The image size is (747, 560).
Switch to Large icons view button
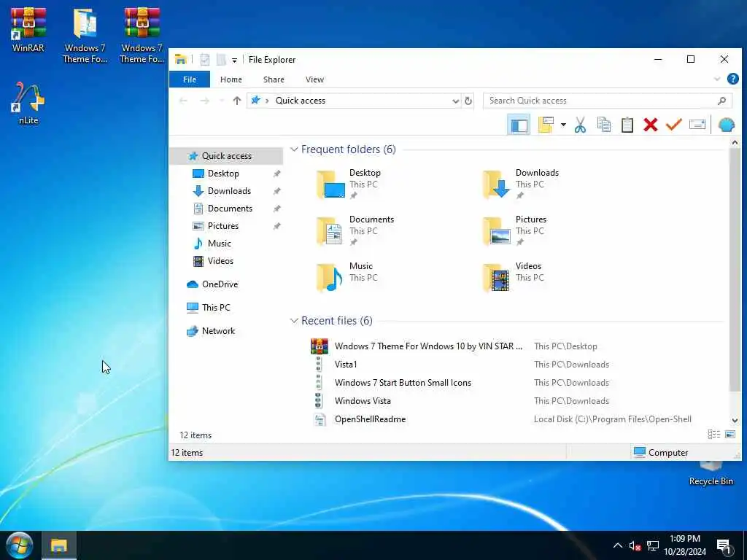729,435
